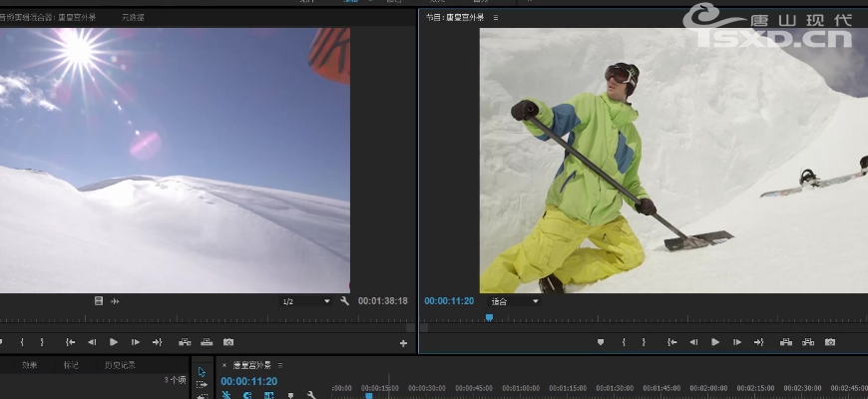Click program monitor timecode 00:00:11:20

449,301
